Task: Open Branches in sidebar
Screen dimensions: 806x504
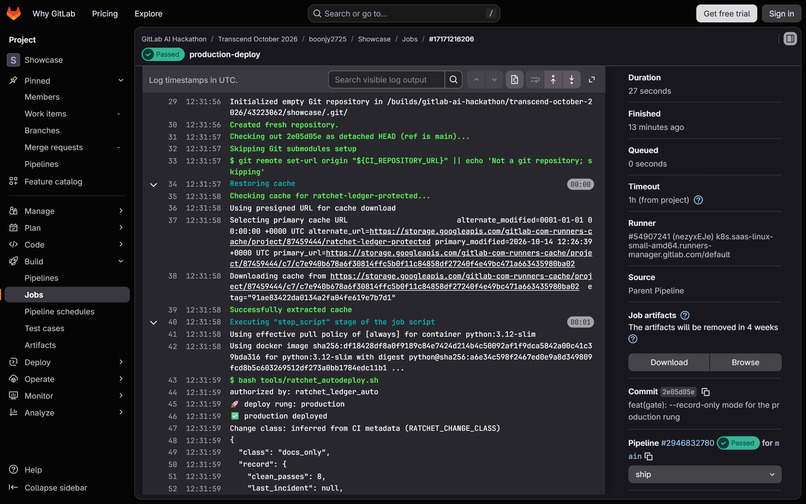Action: (42, 131)
